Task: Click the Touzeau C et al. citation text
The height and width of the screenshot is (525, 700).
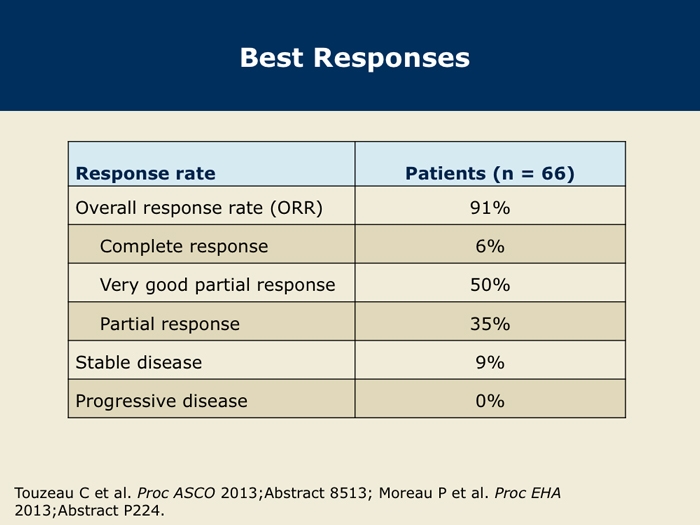Action: tap(73, 493)
